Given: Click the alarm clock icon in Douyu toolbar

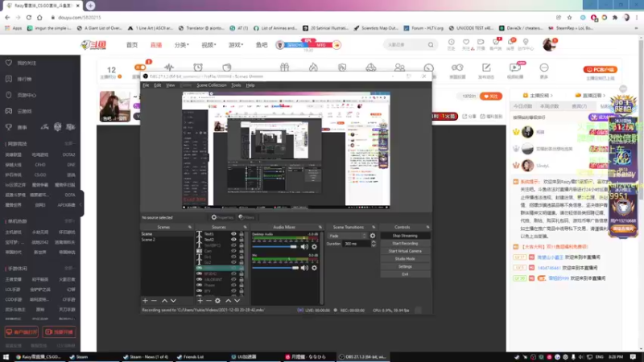Looking at the screenshot, I should (198, 68).
